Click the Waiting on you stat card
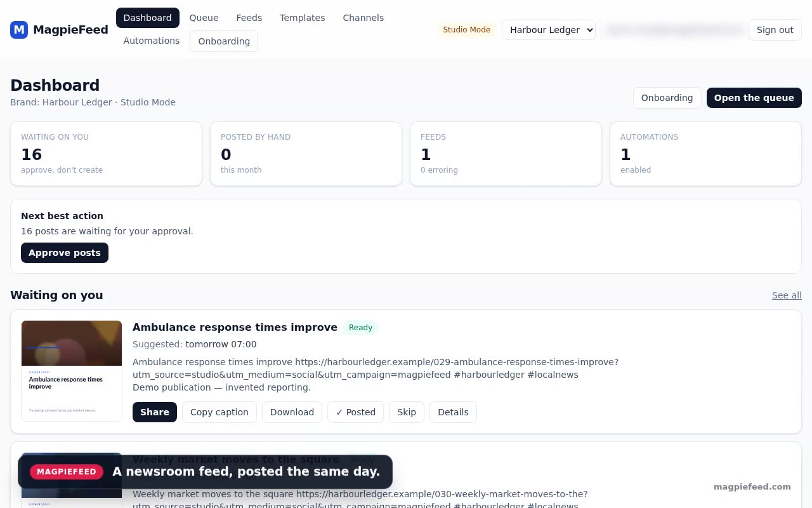Image resolution: width=812 pixels, height=508 pixels. pyautogui.click(x=106, y=154)
